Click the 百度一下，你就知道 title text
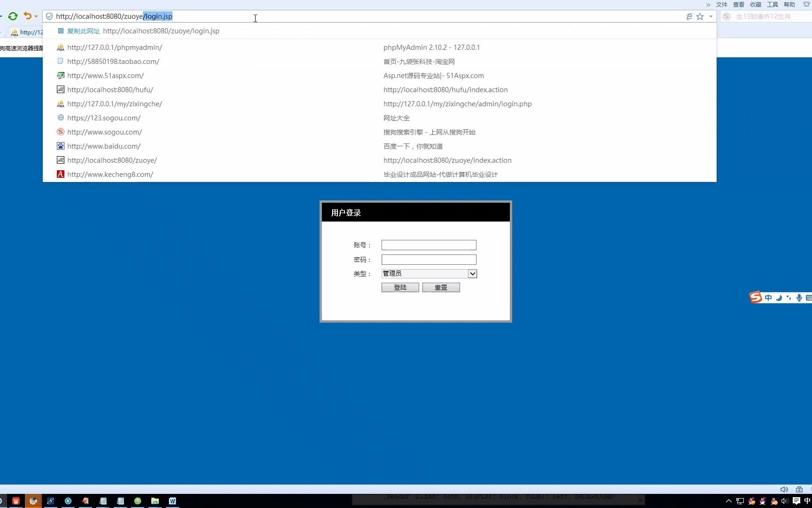The image size is (812, 508). tap(413, 146)
